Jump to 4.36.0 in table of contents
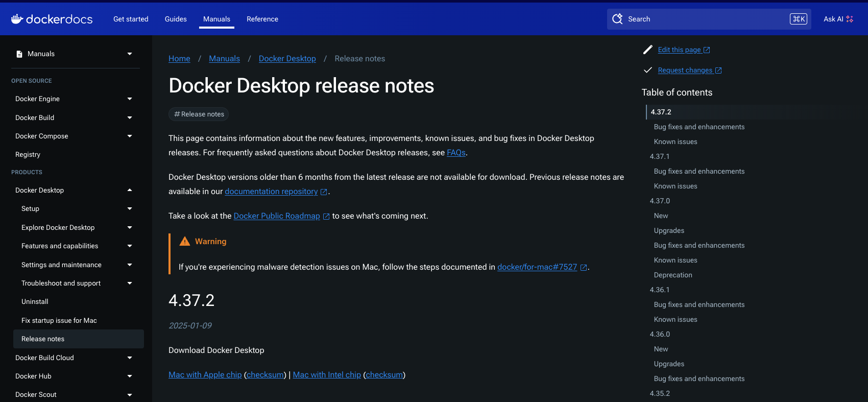 pyautogui.click(x=660, y=334)
